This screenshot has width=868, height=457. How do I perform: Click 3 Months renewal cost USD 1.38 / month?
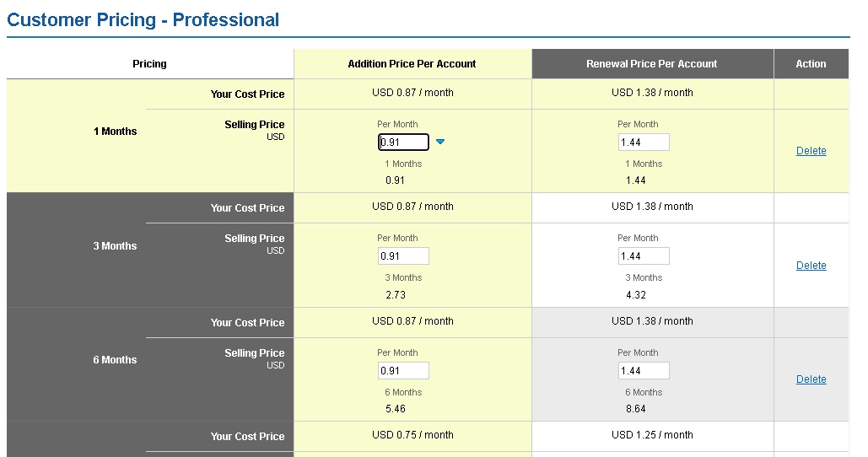(652, 207)
